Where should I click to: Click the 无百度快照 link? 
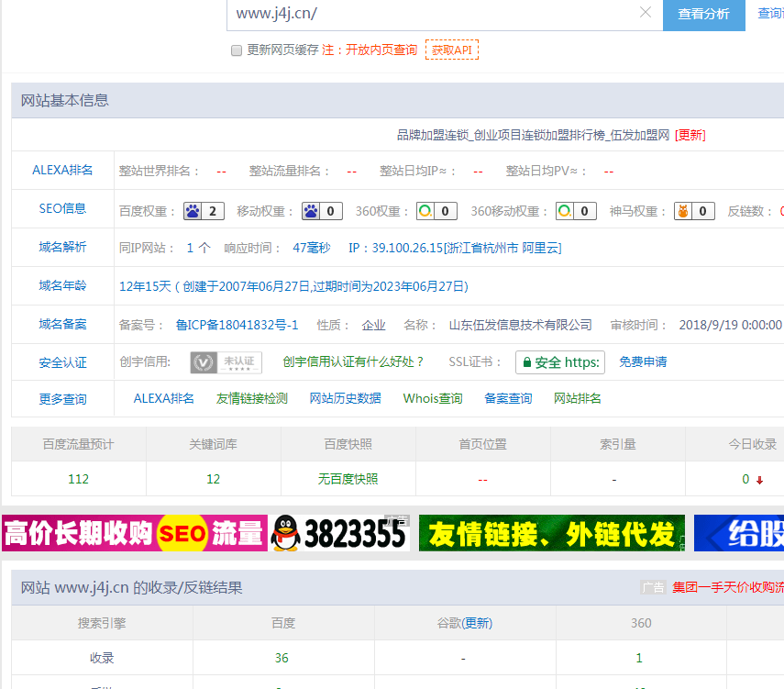(348, 479)
